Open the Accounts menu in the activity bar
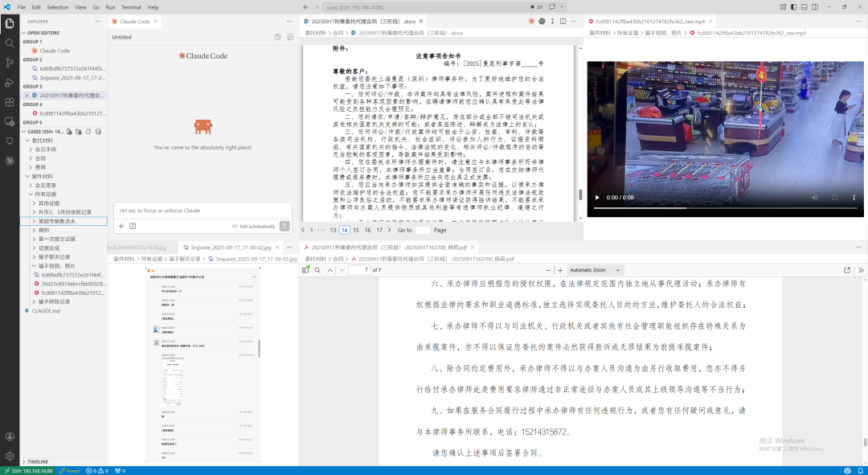This screenshot has height=475, width=868. (10, 436)
